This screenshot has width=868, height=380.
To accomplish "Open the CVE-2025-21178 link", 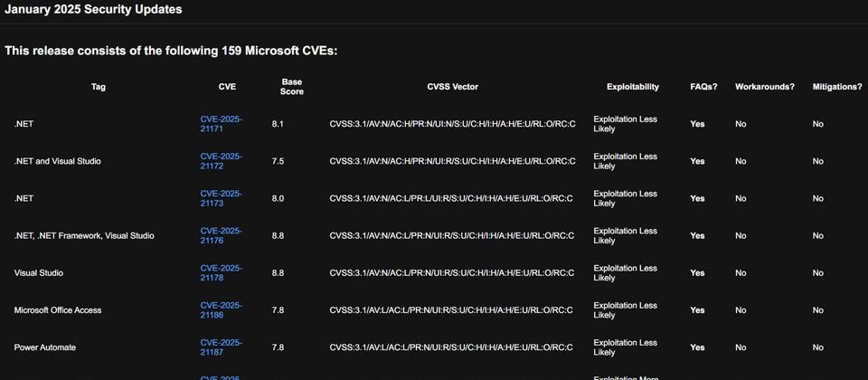I will (221, 273).
